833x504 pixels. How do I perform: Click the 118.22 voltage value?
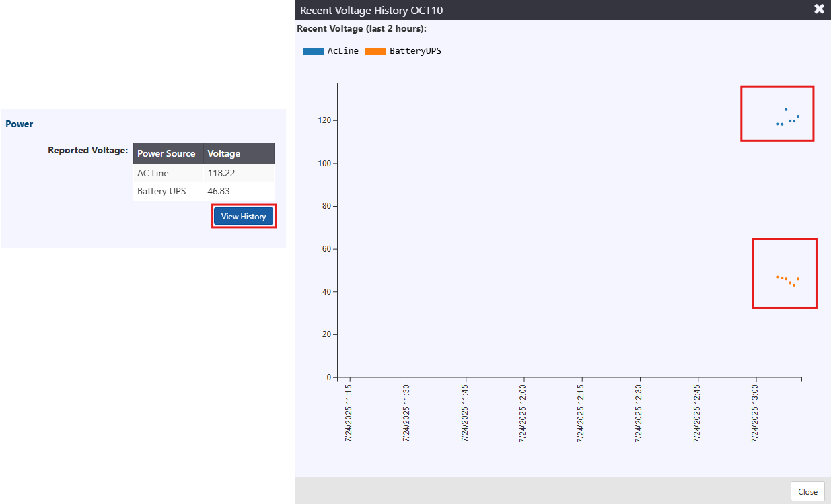pos(221,173)
